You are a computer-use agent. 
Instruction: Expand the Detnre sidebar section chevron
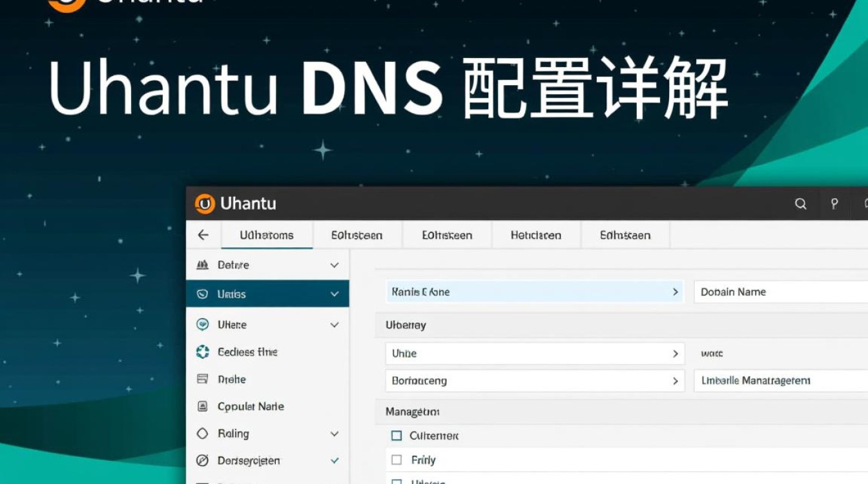click(335, 265)
